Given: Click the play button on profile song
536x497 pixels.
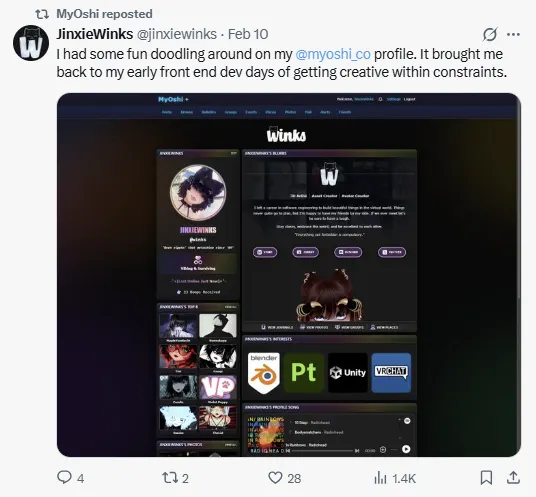Looking at the screenshot, I should (x=406, y=449).
